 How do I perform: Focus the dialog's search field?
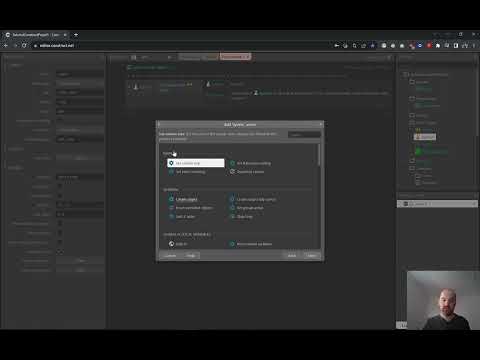304,135
